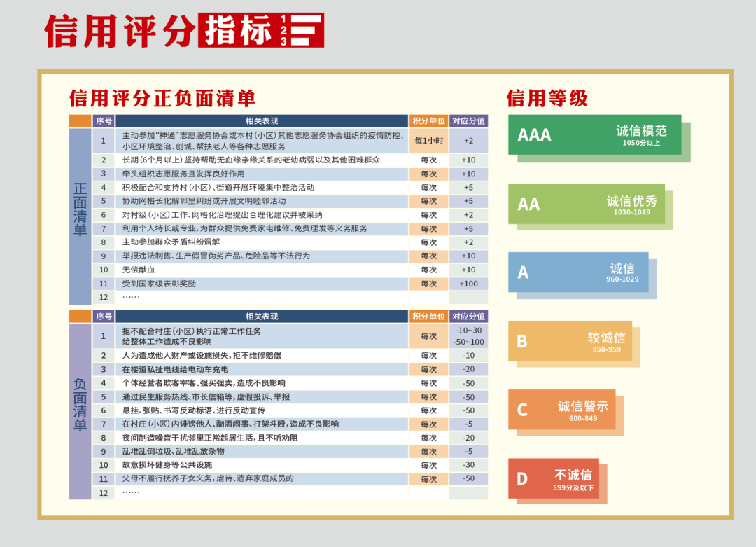
Task: Select the AAA 诚信模范 level card
Action: (x=594, y=134)
